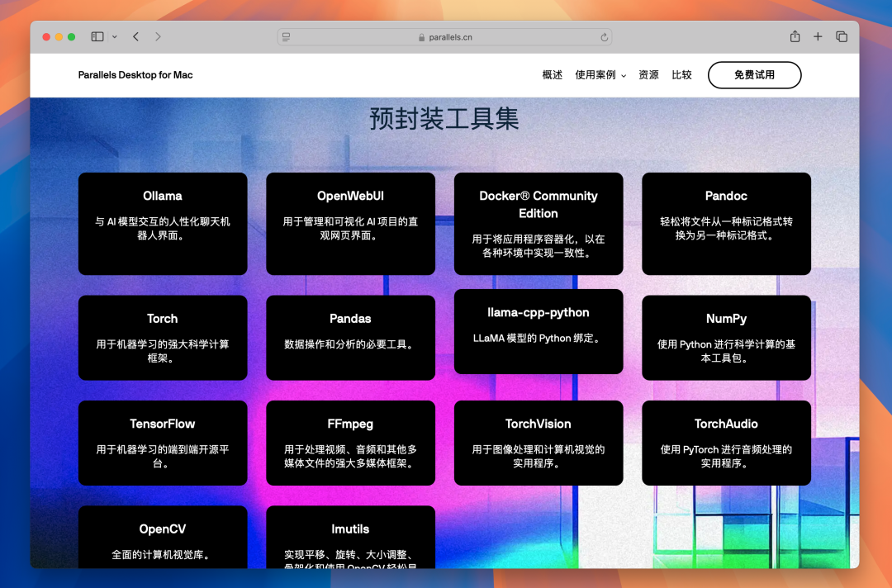Open the sidebar options dropdown arrow

tap(114, 36)
